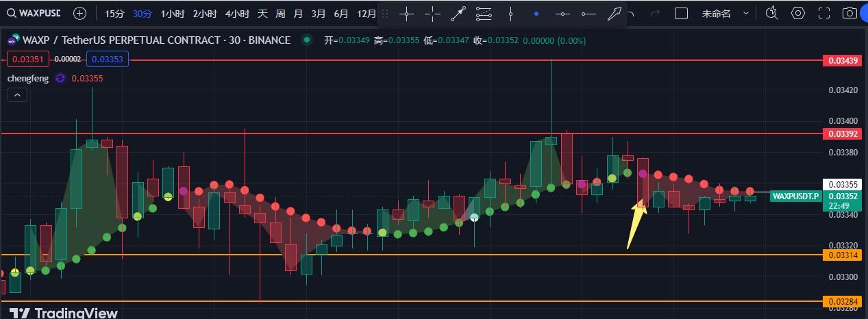Viewport: 868px width, 319px height.
Task: Select the horizontal ray tool
Action: [x=588, y=14]
